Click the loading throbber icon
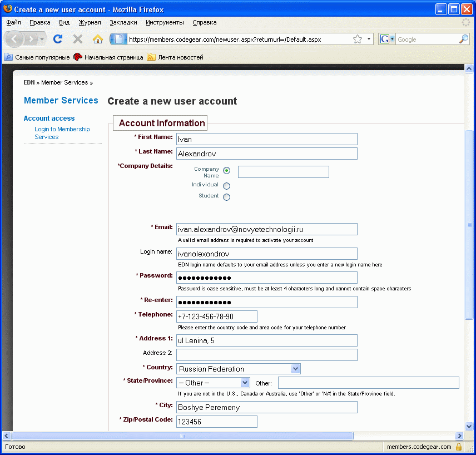This screenshot has height=455, width=476. [x=465, y=22]
